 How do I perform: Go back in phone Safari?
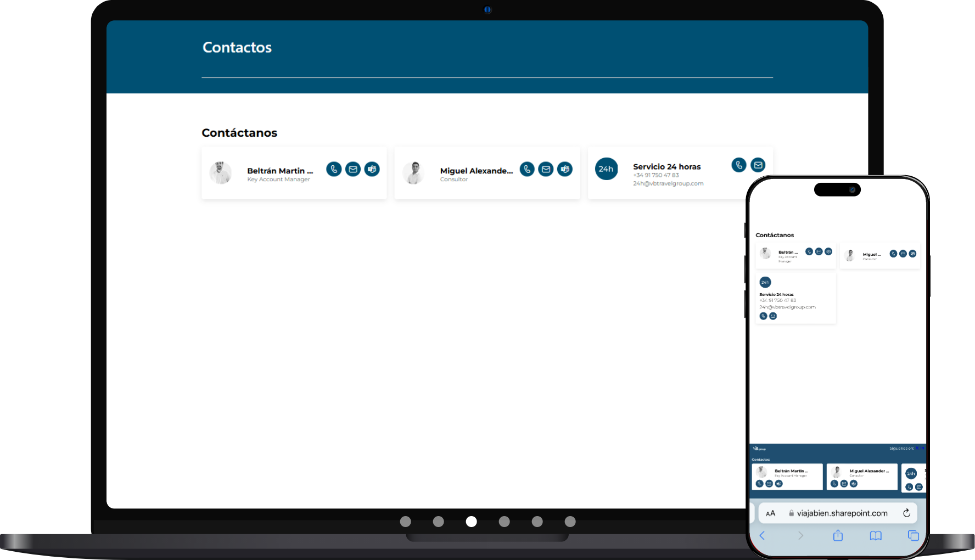[x=762, y=535]
